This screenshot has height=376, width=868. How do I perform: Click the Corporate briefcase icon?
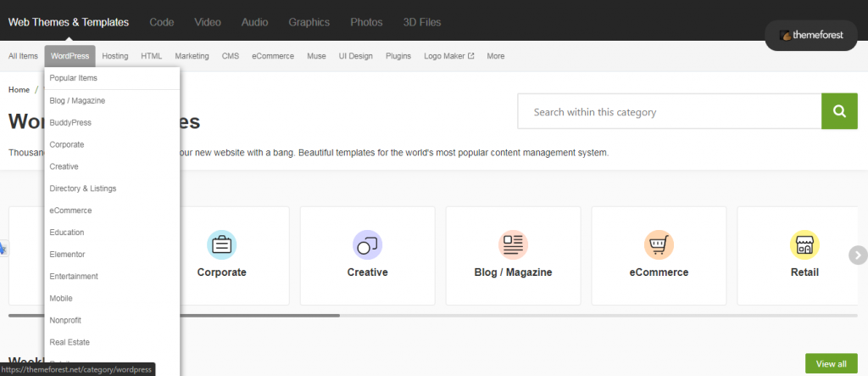(x=221, y=245)
